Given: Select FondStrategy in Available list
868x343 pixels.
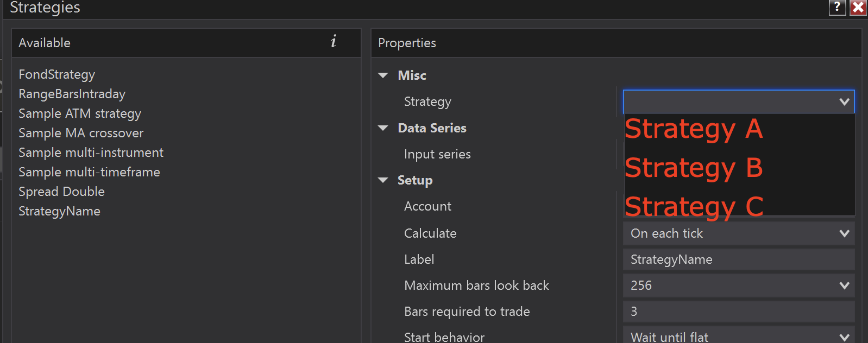Looking at the screenshot, I should click(x=57, y=74).
